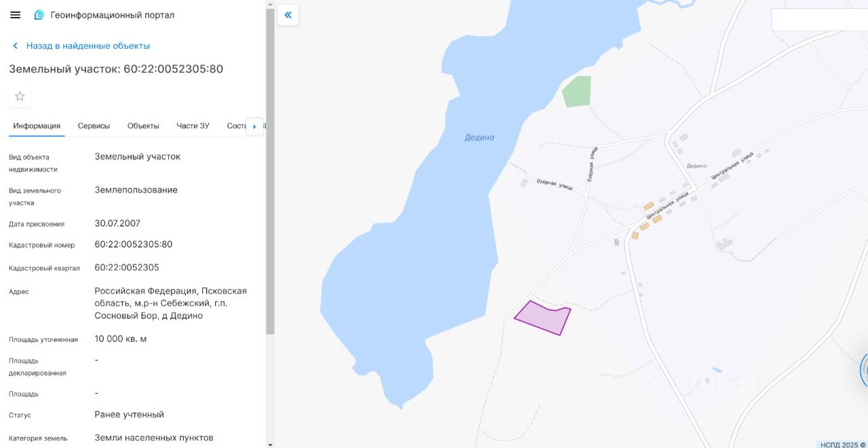Viewport: 868px width, 448px height.
Task: Click the Дедино lake label on map
Action: point(479,138)
